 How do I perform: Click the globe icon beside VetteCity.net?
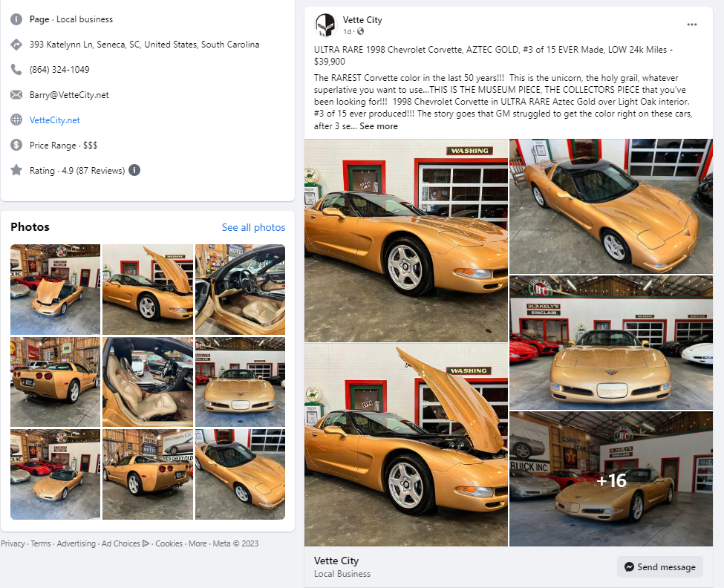(x=16, y=120)
